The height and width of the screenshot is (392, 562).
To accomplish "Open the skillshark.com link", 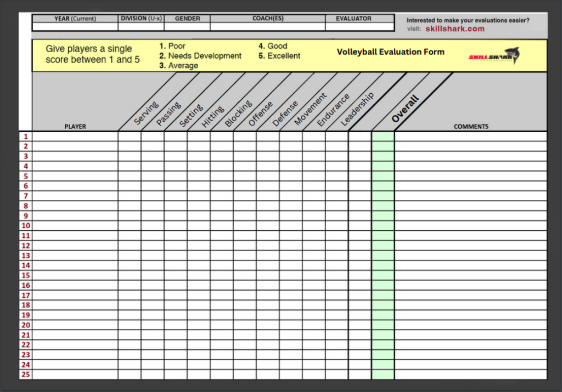I will pyautogui.click(x=454, y=29).
